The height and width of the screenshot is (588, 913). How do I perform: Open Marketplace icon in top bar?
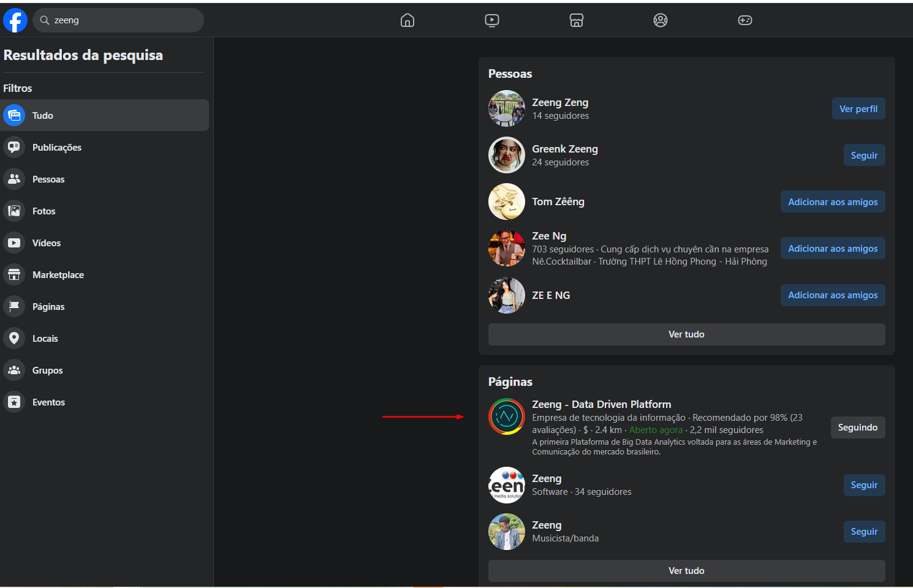(x=576, y=20)
